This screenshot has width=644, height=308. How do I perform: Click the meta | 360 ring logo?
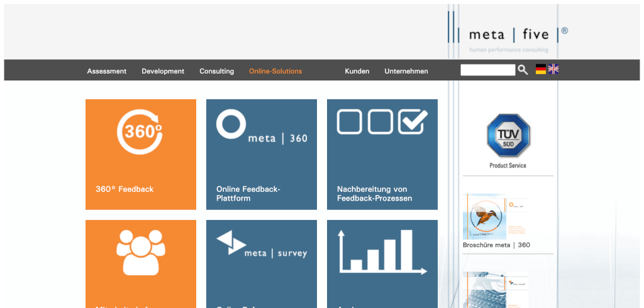coord(262,126)
